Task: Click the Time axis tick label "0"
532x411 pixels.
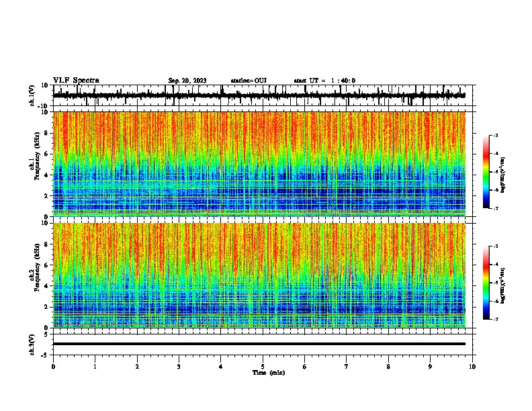Action: click(x=53, y=367)
